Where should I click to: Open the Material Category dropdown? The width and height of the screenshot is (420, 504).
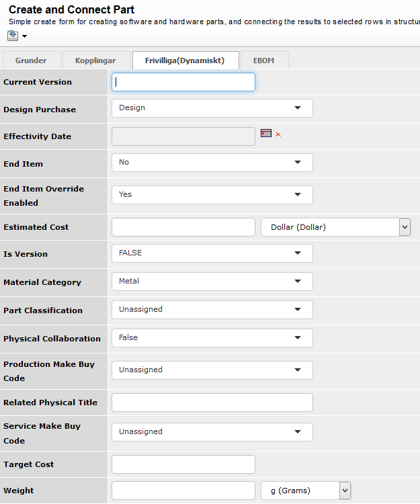pos(212,282)
